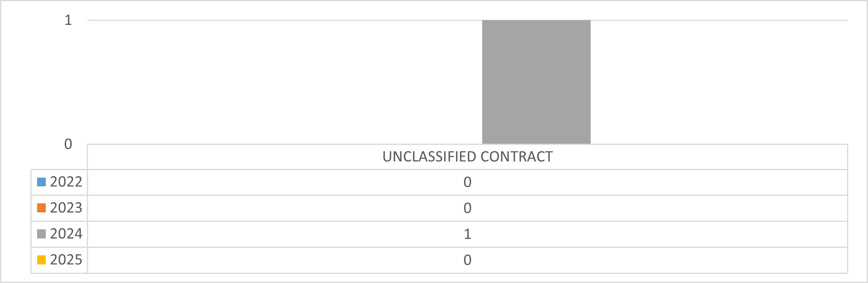Select the 2025 series label

(66, 260)
